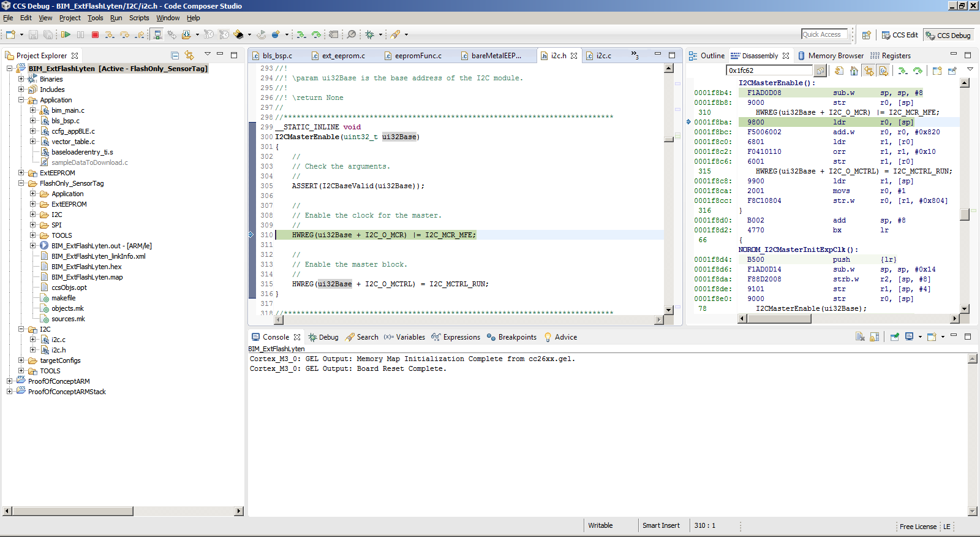Toggle Scroll Lock in the Console
This screenshot has height=537, width=980.
pos(875,337)
